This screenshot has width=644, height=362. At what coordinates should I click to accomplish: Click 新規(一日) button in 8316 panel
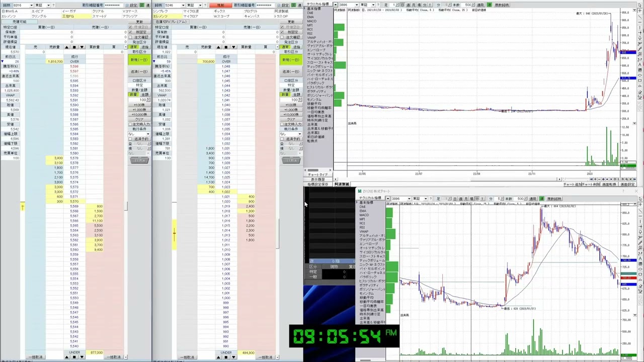pos(139,60)
